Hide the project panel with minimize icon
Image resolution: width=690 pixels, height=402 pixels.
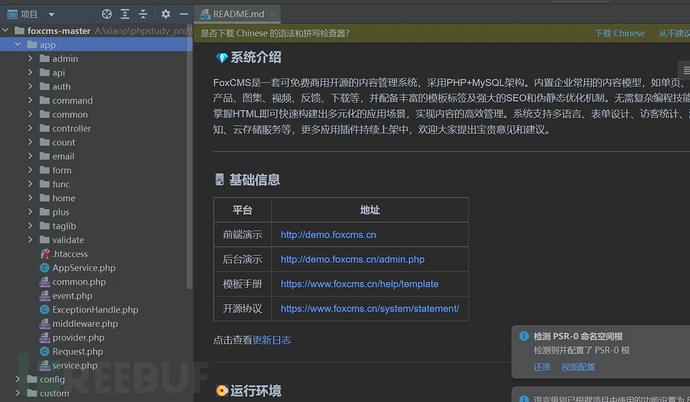tap(184, 14)
